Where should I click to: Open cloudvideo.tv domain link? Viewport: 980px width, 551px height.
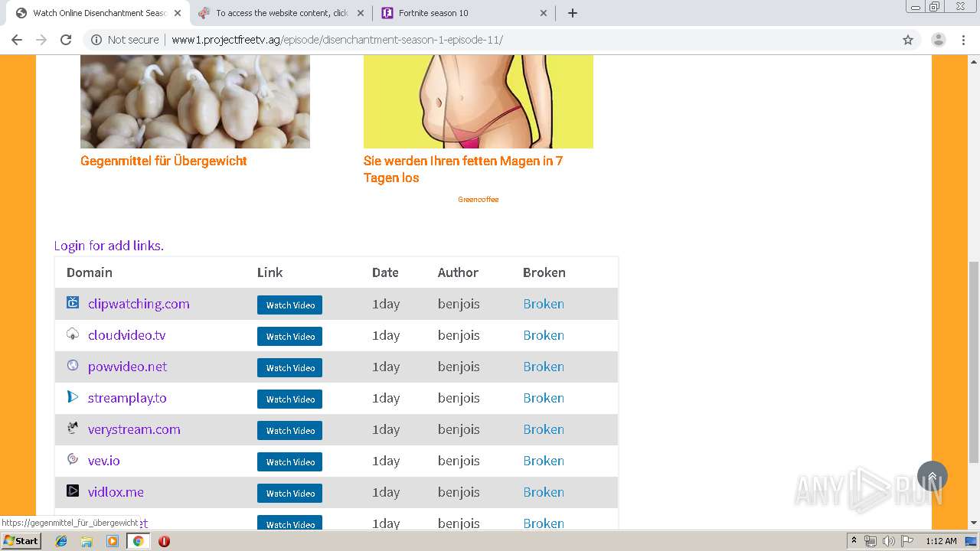(x=126, y=335)
